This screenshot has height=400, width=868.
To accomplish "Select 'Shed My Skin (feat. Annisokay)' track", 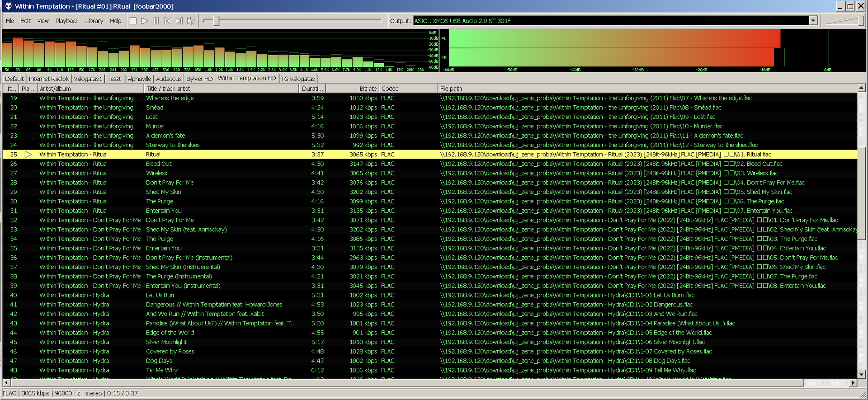I will 430,230.
